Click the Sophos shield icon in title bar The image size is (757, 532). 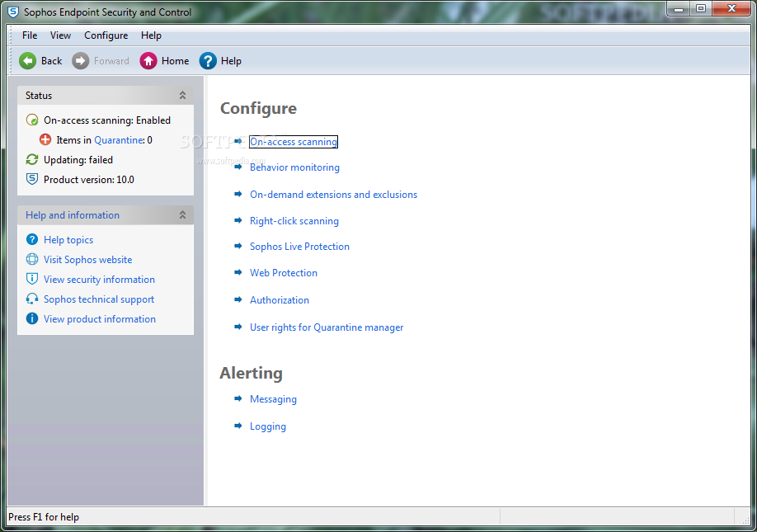pos(13,12)
